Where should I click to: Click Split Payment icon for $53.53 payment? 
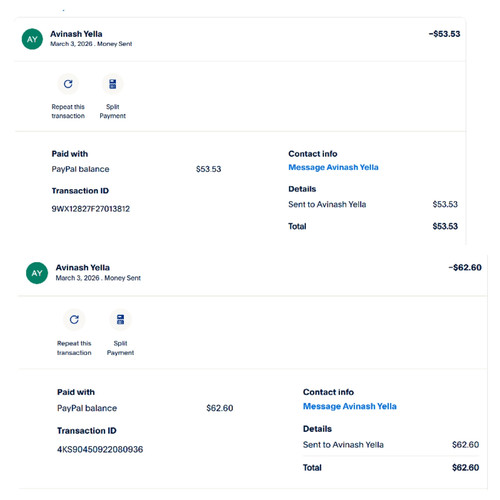coord(113,84)
